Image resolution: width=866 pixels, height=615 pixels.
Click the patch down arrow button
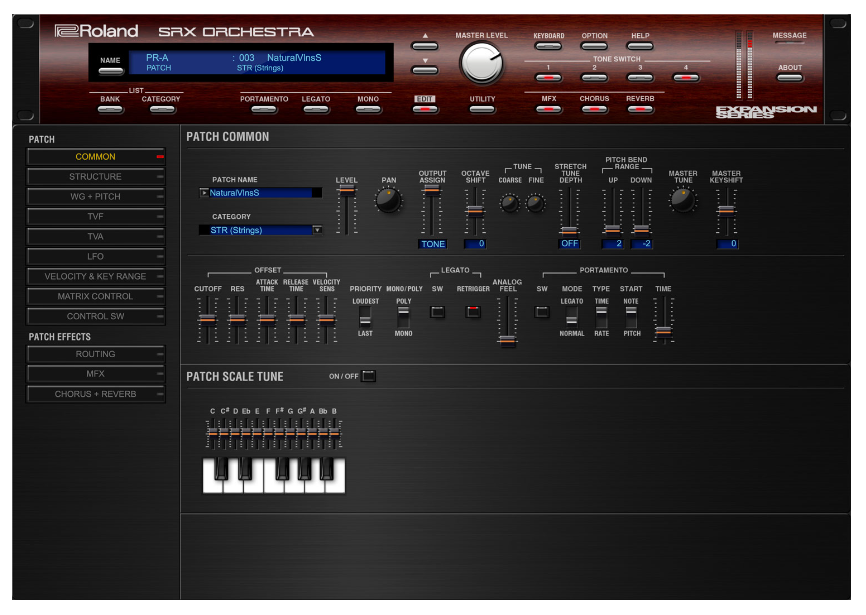[425, 70]
